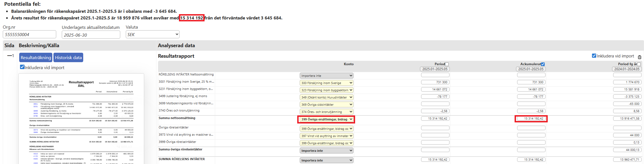Expand the 323 Försäljning inom byggsektorn dropdown

click(326, 90)
